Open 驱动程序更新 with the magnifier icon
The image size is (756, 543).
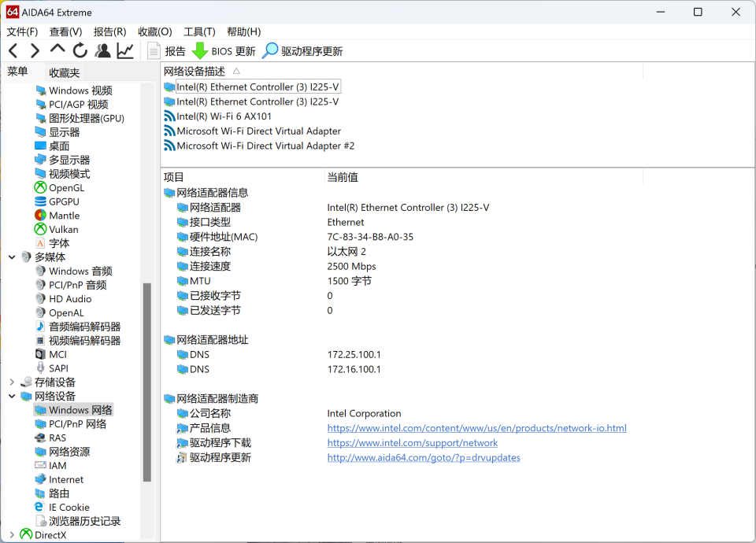coord(302,51)
